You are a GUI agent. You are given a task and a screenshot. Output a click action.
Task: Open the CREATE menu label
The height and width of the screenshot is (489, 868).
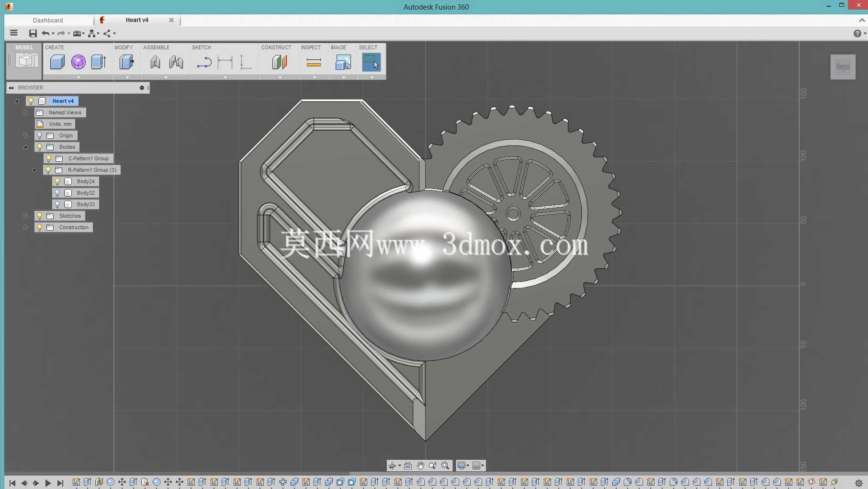55,47
